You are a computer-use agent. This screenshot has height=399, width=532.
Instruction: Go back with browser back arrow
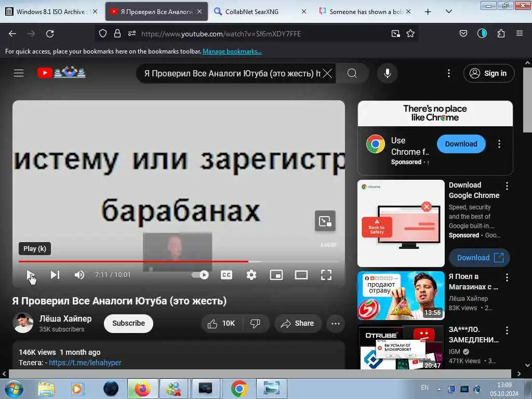(x=12, y=34)
